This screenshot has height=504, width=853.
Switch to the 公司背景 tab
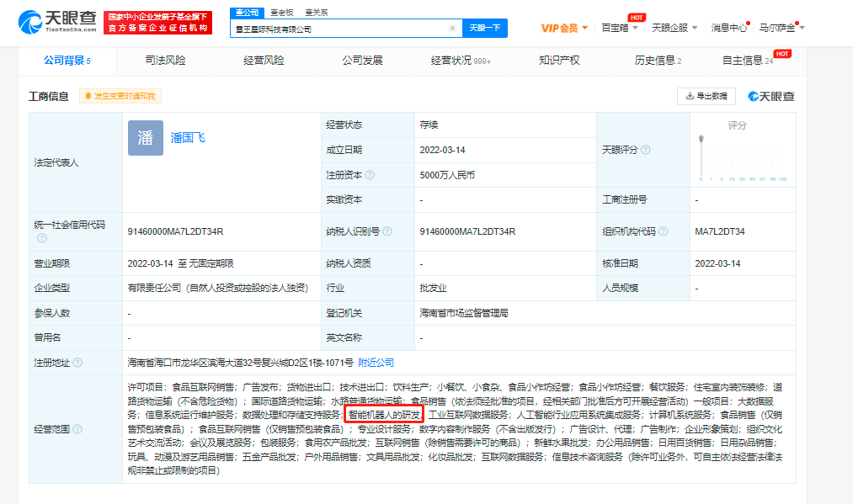tap(67, 61)
